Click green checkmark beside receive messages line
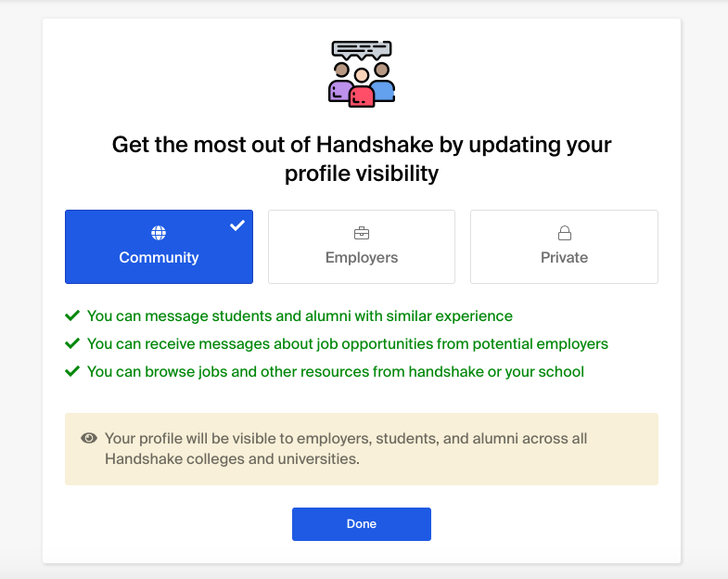Screen dimensions: 728x579 click(x=72, y=344)
